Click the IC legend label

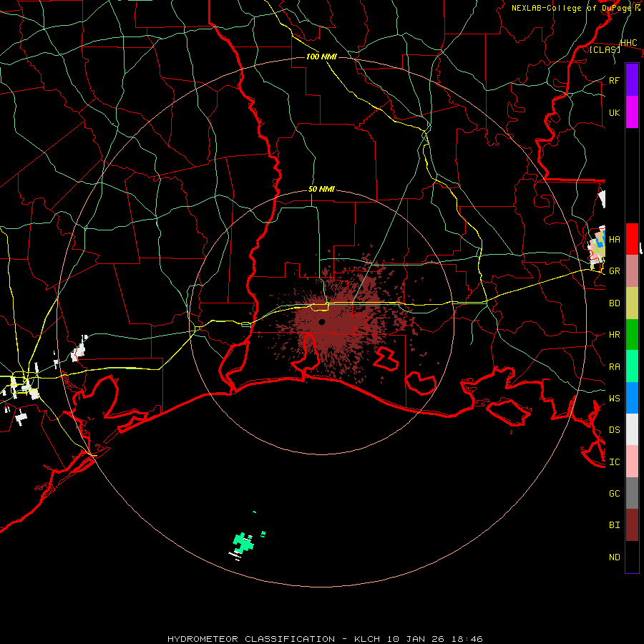coord(614,462)
